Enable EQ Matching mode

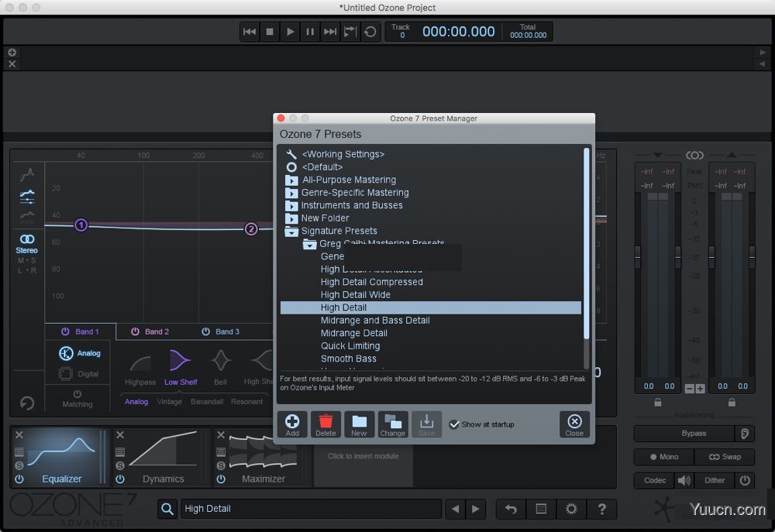pyautogui.click(x=77, y=399)
